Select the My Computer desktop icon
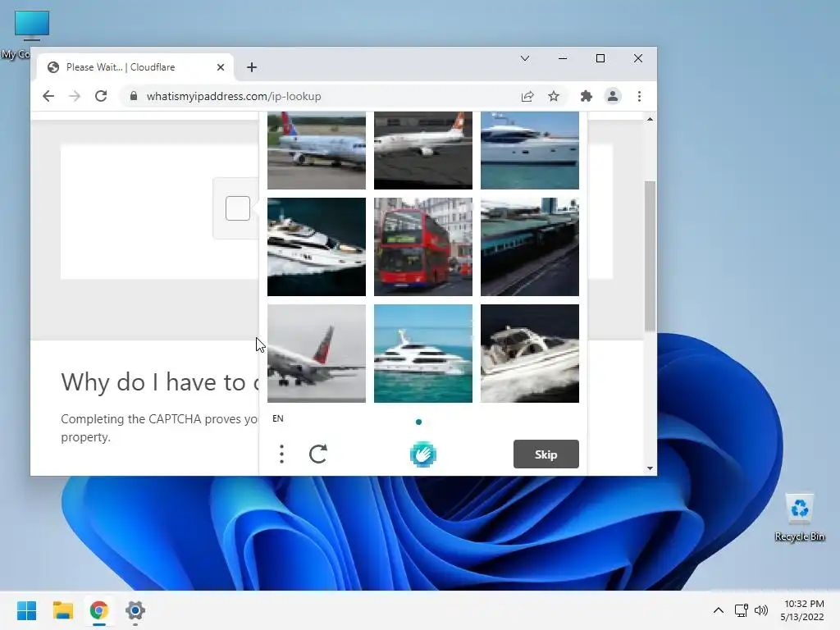Viewport: 840px width, 630px height. [32, 34]
